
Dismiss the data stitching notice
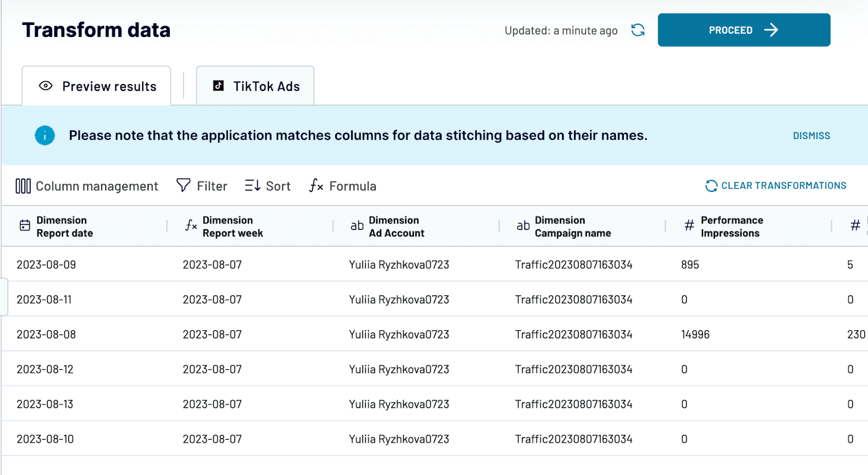tap(811, 136)
